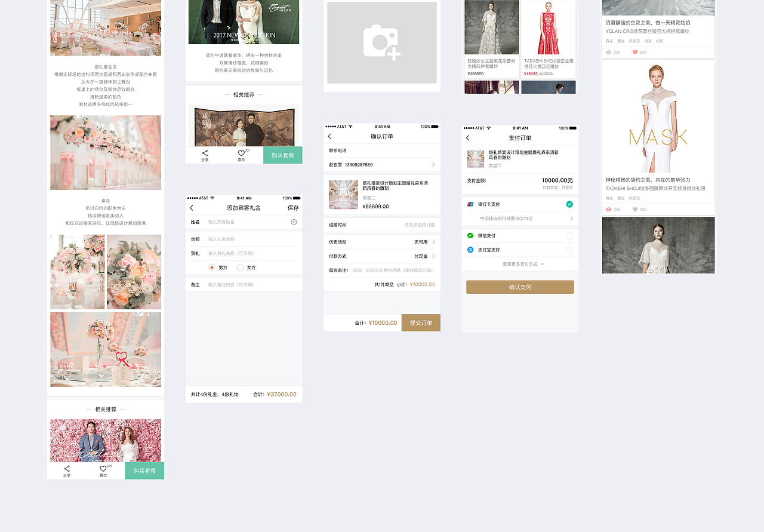Click the UnionPay icon beside 银行卡支付
The image size is (764, 532).
pyautogui.click(x=470, y=204)
